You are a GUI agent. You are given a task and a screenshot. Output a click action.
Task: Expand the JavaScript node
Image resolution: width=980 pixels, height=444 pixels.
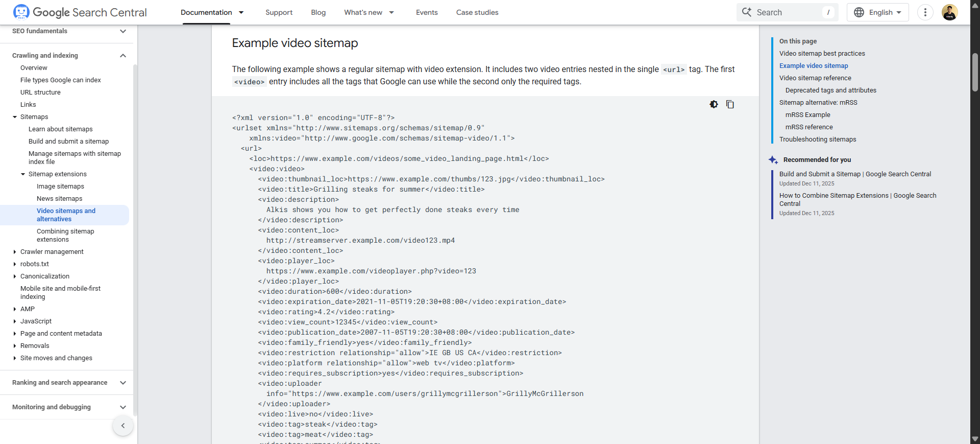15,321
